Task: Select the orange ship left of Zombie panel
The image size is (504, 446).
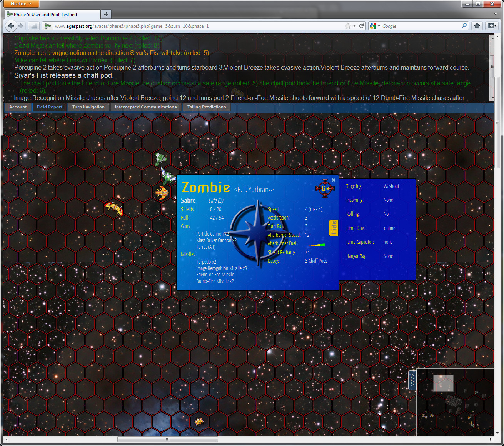Action: click(161, 193)
